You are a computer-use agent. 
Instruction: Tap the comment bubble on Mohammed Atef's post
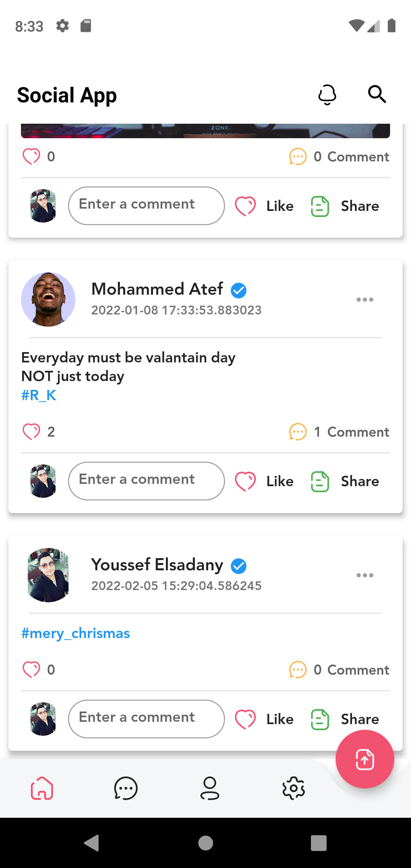click(298, 432)
